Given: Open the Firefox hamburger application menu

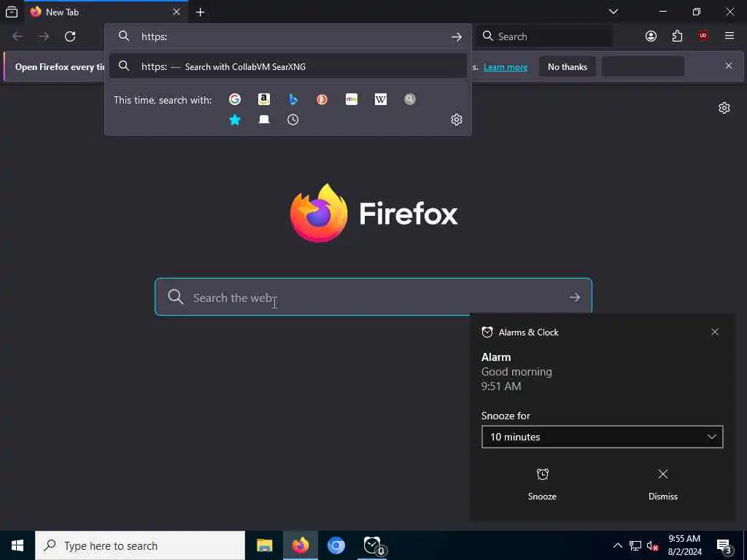Looking at the screenshot, I should click(729, 36).
